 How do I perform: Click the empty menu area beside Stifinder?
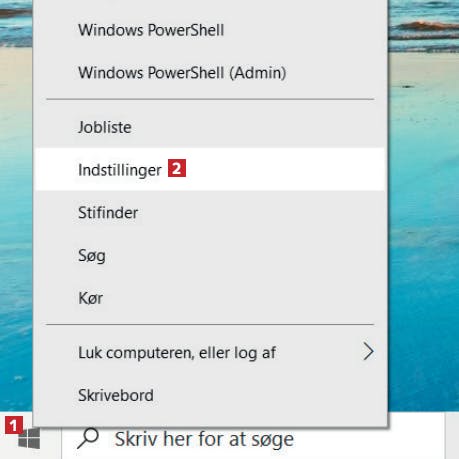point(260,212)
